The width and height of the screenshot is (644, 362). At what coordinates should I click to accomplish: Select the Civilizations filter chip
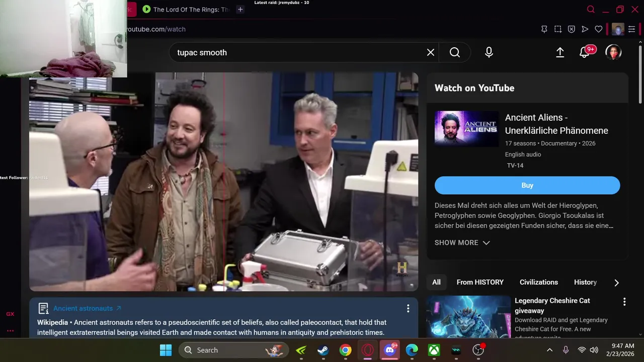click(x=539, y=282)
